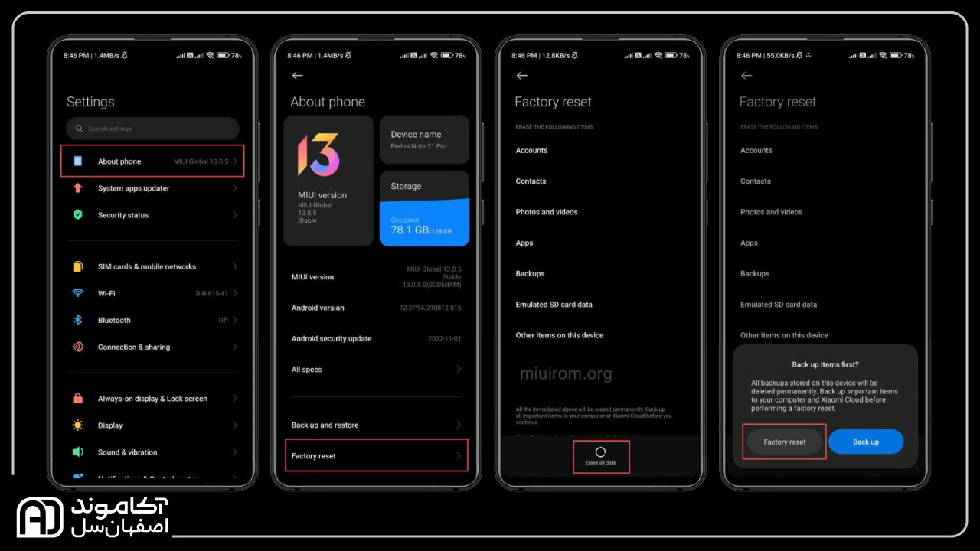The image size is (980, 551).
Task: Tap the magnifier icon in Search settings
Action: 79,129
